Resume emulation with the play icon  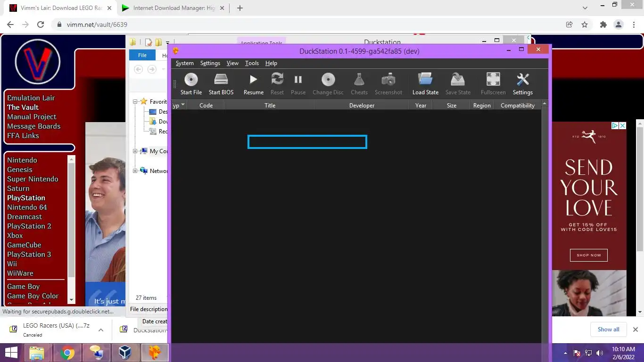[253, 79]
